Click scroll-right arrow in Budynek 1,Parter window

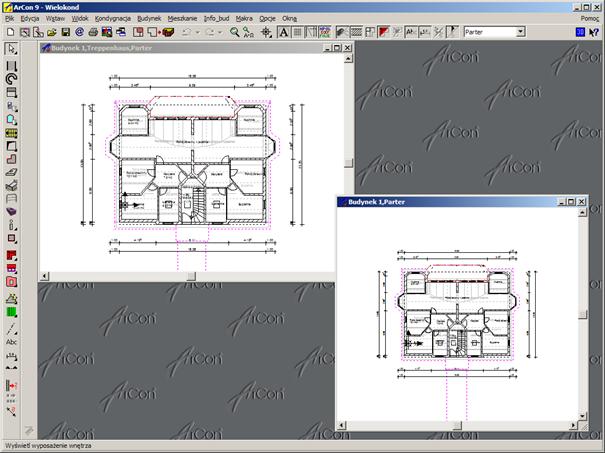[574, 425]
